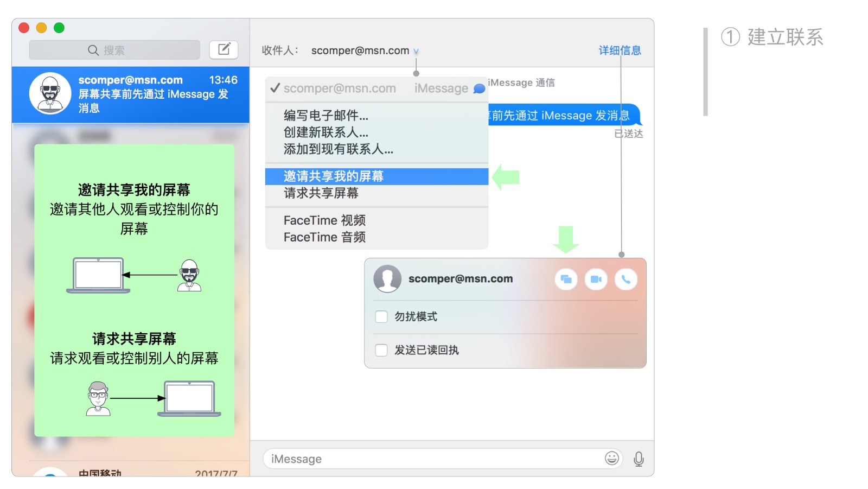Click the yellow minimize window button

click(x=41, y=28)
